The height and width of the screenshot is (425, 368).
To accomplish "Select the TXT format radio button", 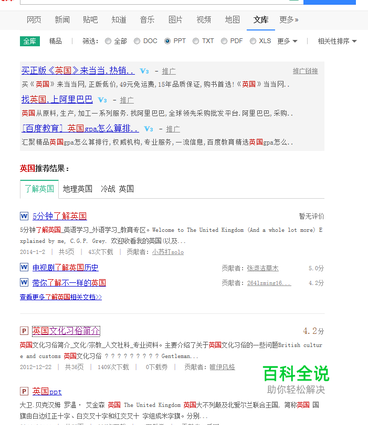I will pyautogui.click(x=196, y=41).
